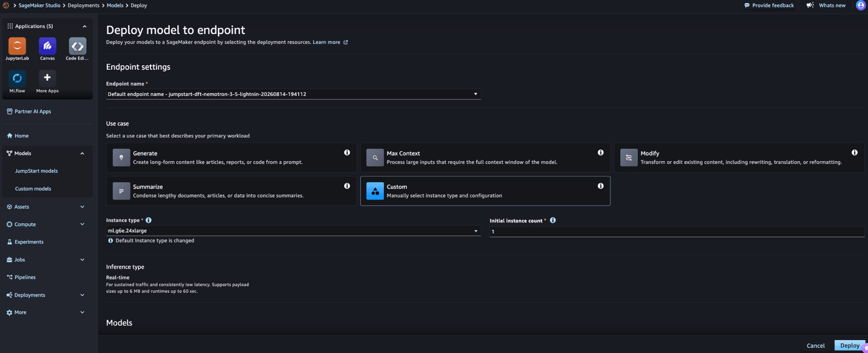Screen dimensions: 868x353
Task: Collapse the Applications (5) section
Action: [x=84, y=26]
